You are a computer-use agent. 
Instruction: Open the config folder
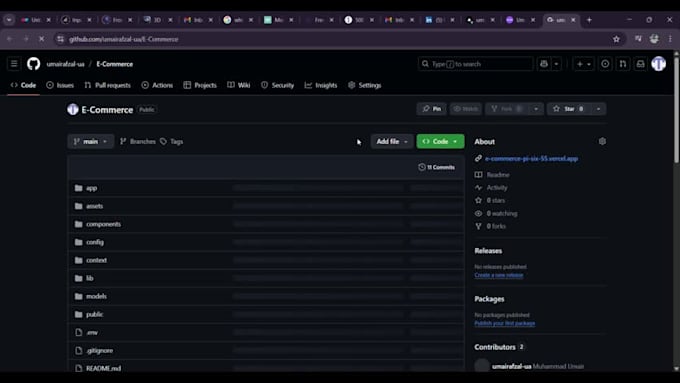pyautogui.click(x=95, y=242)
